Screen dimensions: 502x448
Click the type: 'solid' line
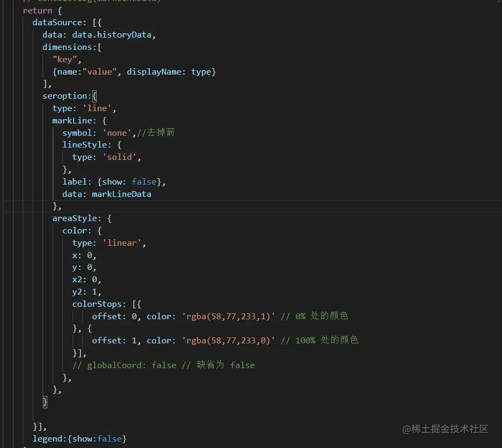[107, 157]
